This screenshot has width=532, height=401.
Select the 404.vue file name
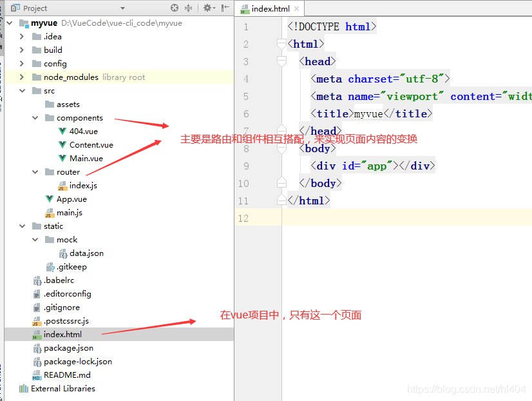pos(84,132)
